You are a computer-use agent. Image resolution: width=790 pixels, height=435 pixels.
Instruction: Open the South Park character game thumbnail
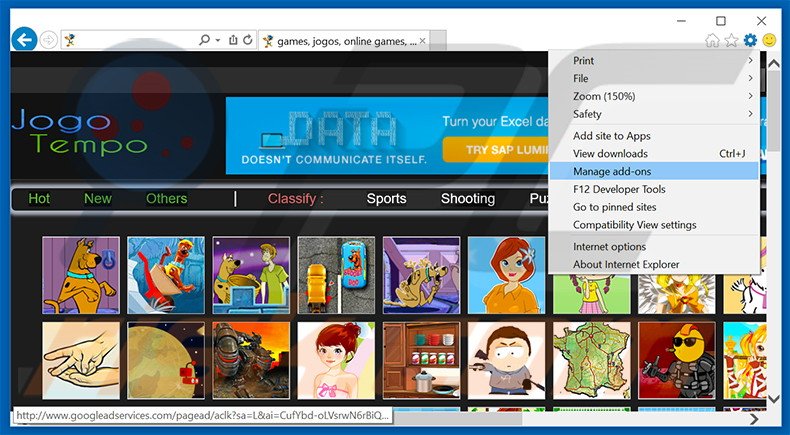point(506,360)
